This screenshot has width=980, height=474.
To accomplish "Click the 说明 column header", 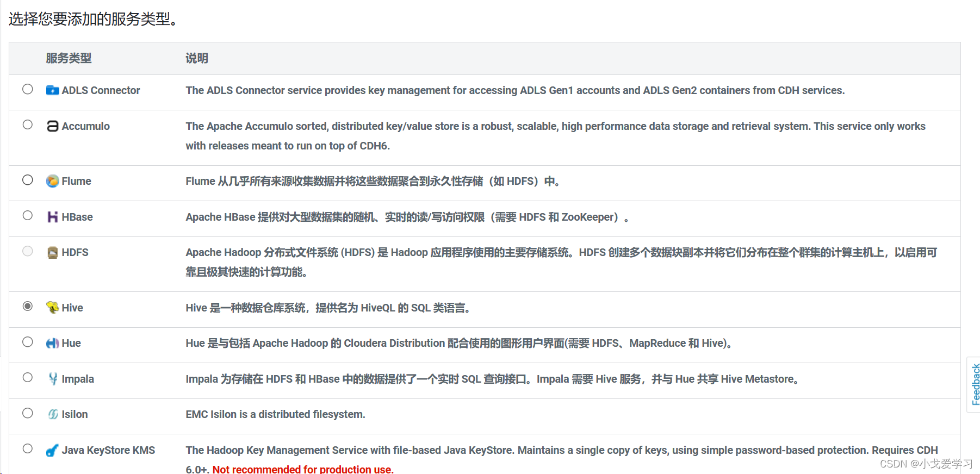I will click(x=197, y=58).
